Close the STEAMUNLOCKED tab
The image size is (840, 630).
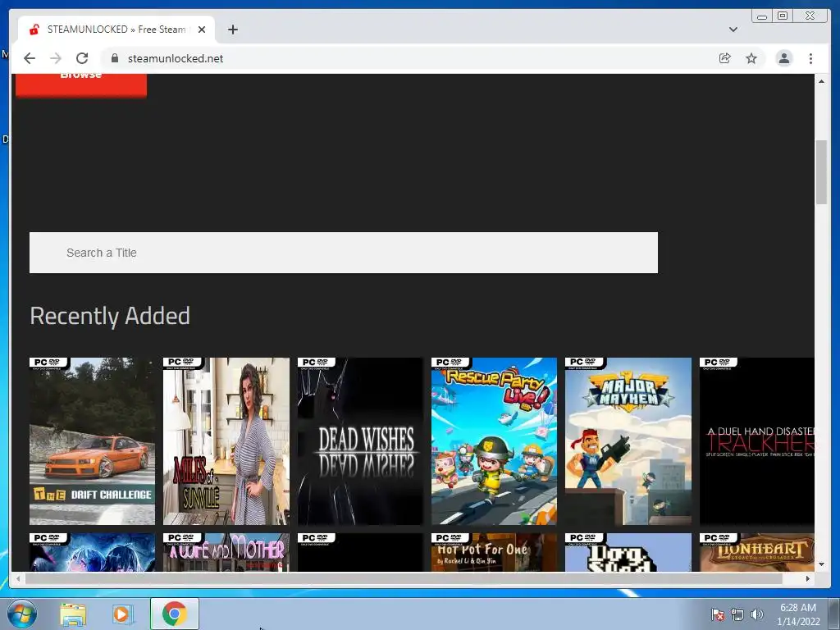tap(202, 30)
